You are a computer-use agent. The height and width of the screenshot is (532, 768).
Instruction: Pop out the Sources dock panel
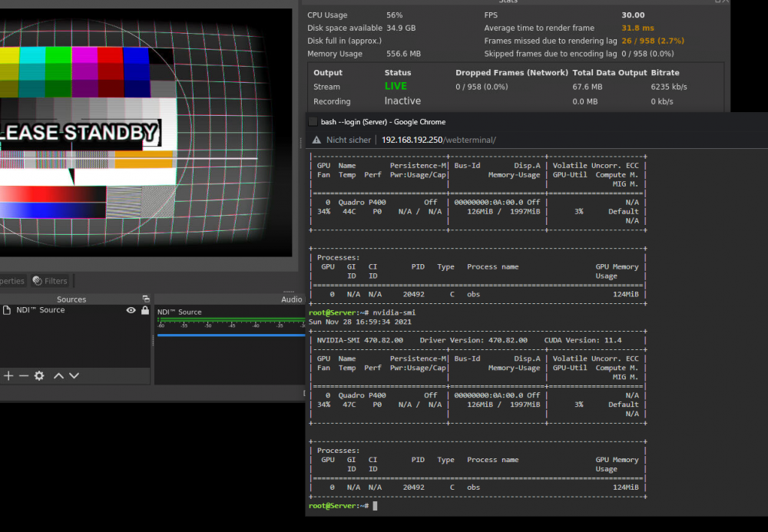[145, 299]
